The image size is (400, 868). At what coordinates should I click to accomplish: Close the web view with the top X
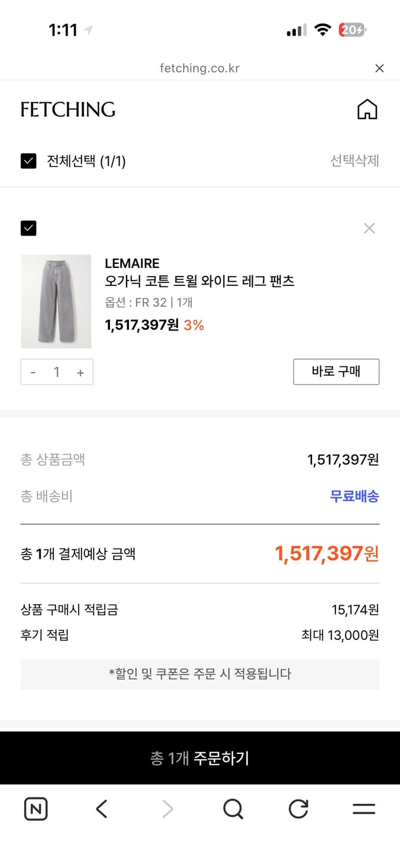coord(380,68)
